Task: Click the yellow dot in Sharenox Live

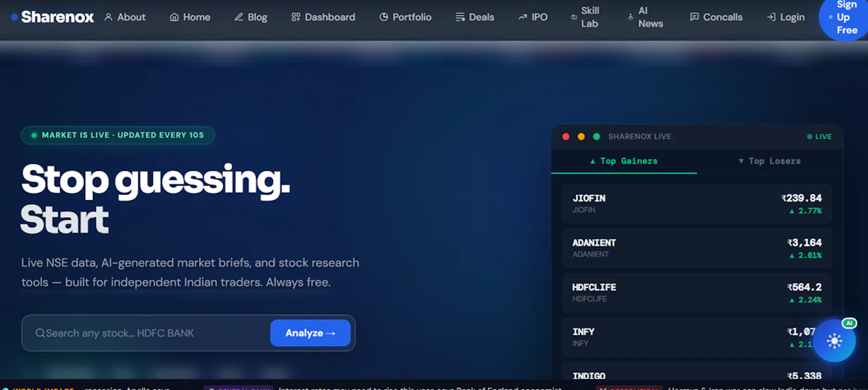Action: (581, 137)
